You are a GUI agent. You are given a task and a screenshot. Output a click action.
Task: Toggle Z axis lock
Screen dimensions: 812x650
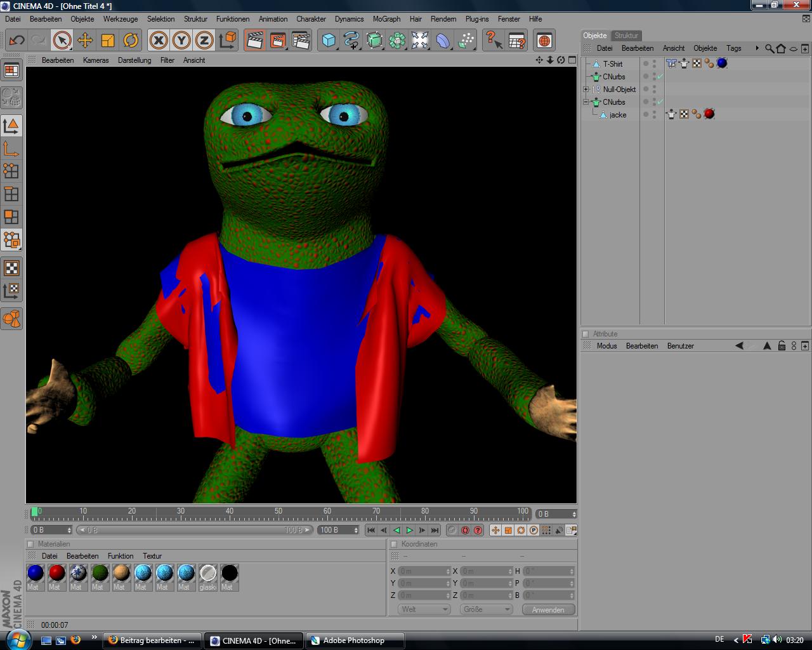click(x=204, y=41)
